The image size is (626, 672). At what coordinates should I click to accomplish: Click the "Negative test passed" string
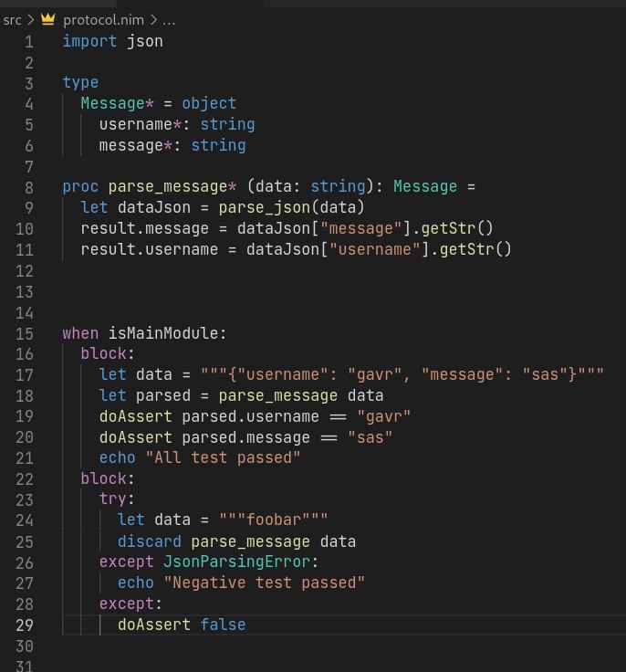(265, 583)
